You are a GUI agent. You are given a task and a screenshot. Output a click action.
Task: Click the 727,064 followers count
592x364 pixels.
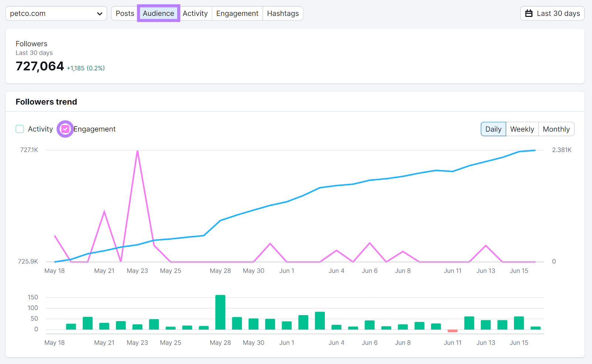point(40,66)
